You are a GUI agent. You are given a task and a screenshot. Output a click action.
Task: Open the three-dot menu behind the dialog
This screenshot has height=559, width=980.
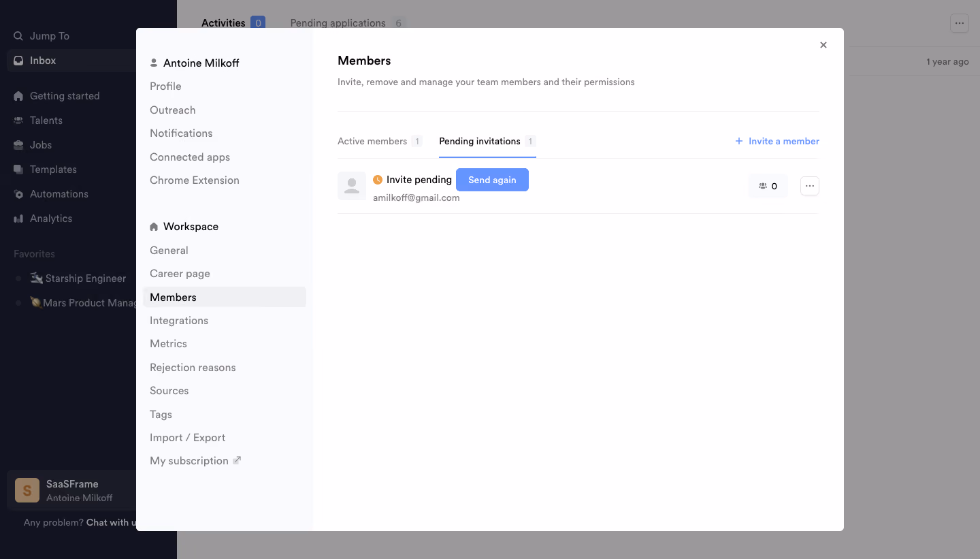tap(959, 23)
